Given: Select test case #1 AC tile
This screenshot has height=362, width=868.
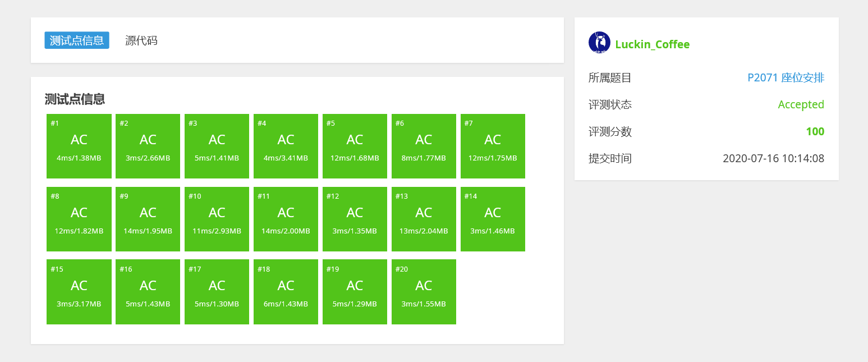Looking at the screenshot, I should point(79,146).
